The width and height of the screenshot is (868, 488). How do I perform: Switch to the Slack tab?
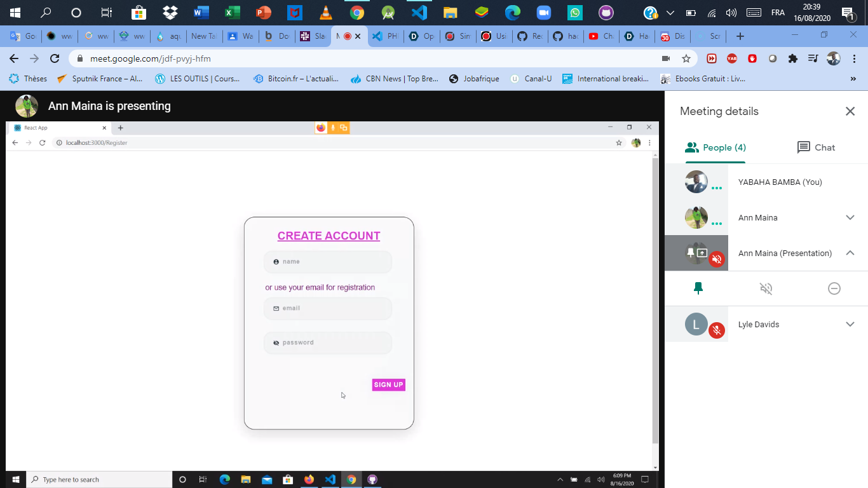coord(314,36)
